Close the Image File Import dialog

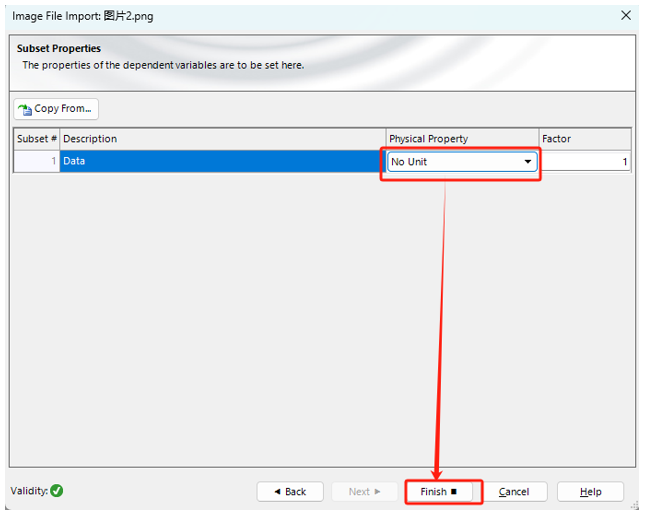[626, 15]
